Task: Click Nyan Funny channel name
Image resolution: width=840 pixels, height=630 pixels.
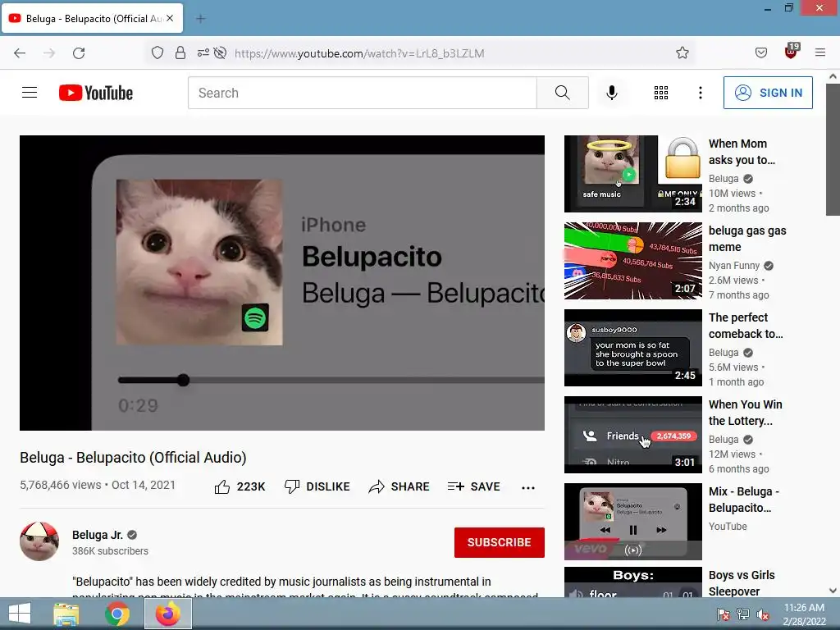Action: (x=734, y=265)
